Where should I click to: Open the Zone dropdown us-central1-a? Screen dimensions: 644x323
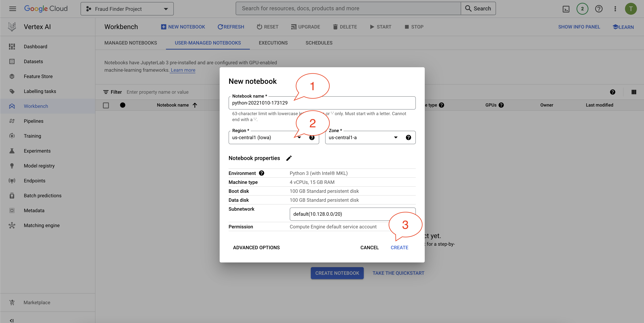click(362, 137)
